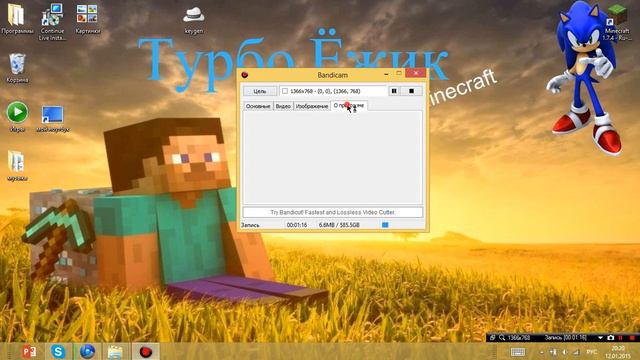Open the Программы desktop folder

point(17,19)
